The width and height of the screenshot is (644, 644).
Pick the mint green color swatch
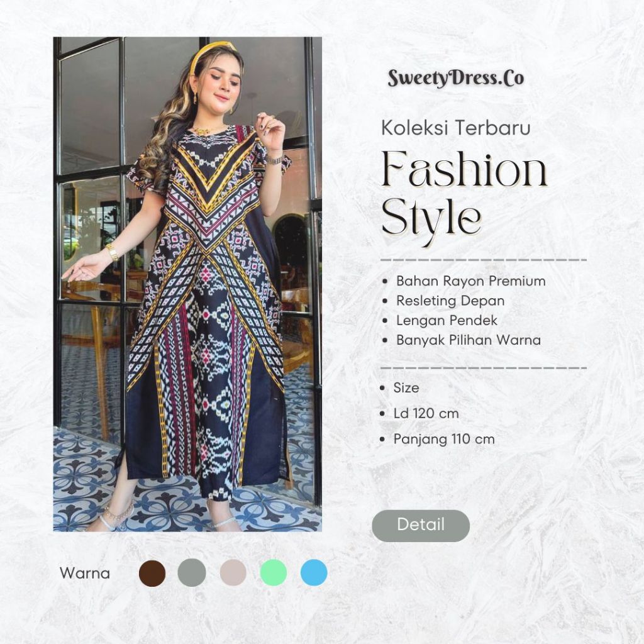274,572
